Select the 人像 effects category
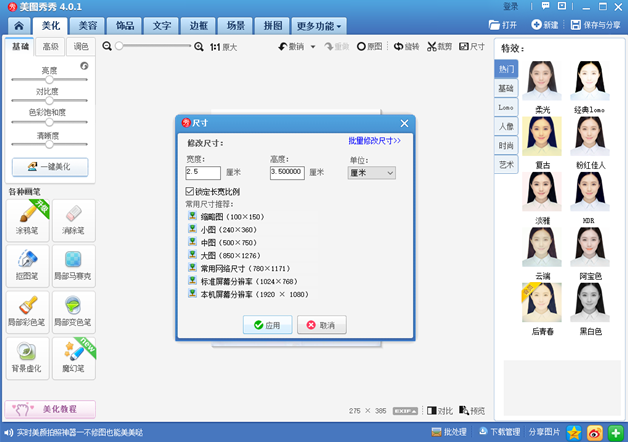Screen dimensions: 628x442 click(x=506, y=127)
